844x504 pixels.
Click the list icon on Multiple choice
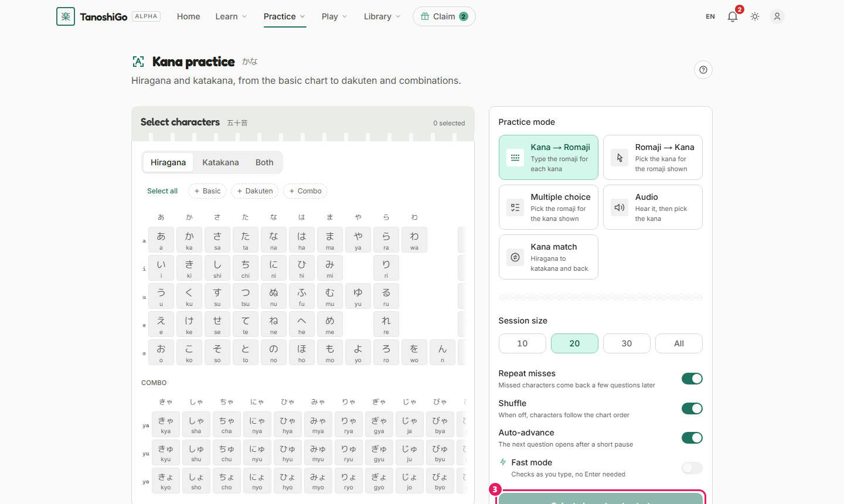pyautogui.click(x=515, y=207)
